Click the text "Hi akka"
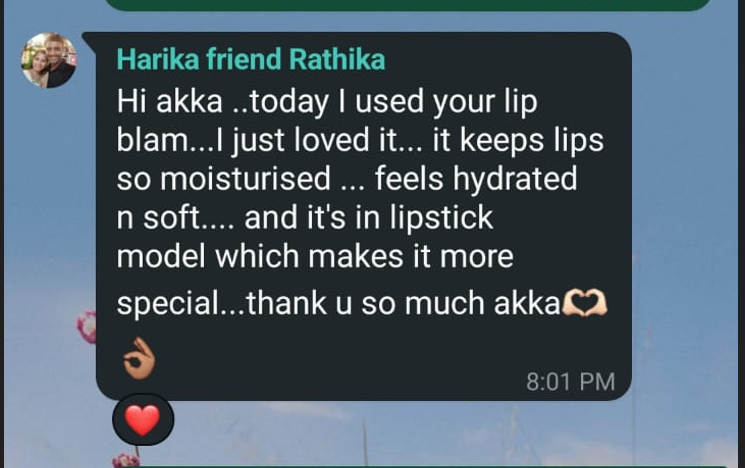Image resolution: width=745 pixels, height=468 pixels. coord(170,101)
